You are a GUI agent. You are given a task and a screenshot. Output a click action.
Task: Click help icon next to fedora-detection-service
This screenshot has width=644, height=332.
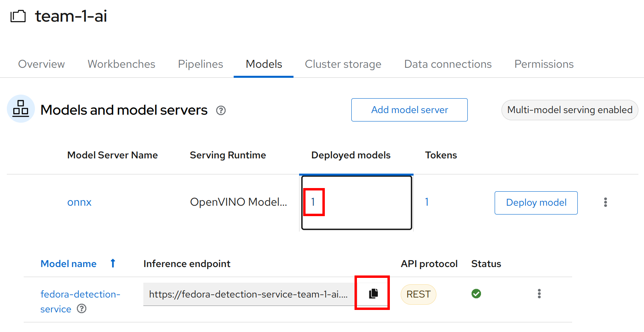(x=82, y=308)
